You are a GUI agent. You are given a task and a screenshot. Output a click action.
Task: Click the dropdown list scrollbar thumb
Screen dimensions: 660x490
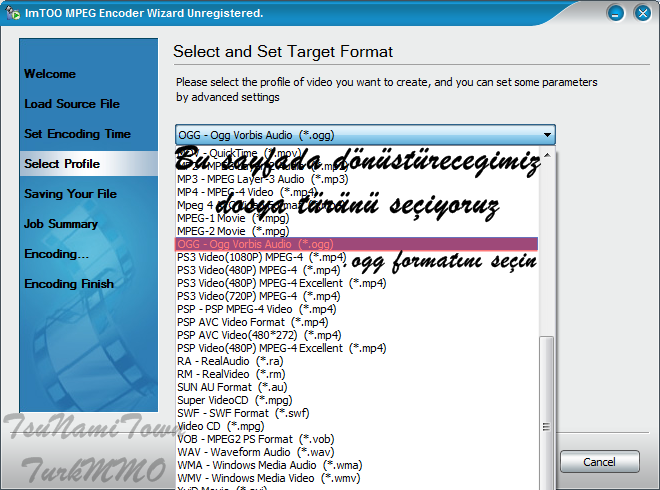(x=546, y=413)
